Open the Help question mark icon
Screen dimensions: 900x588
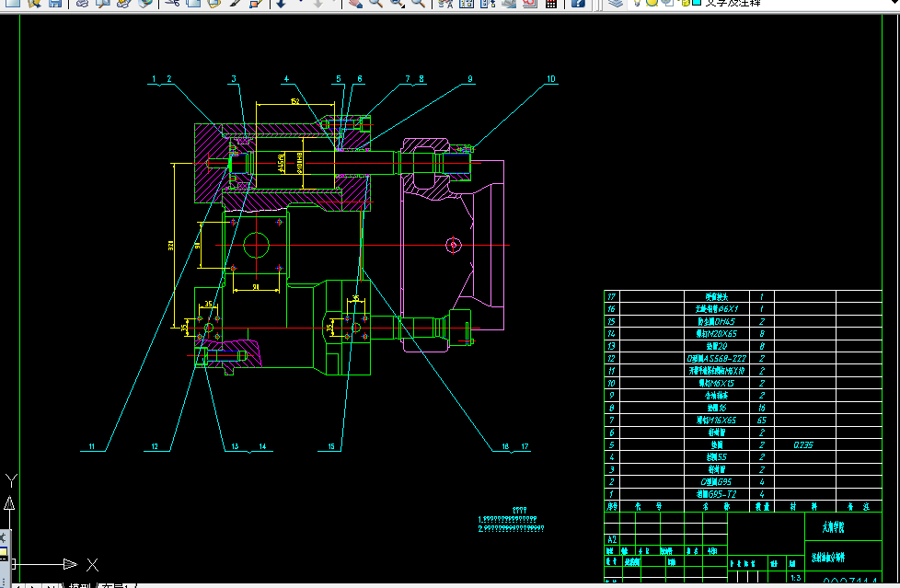pos(578,3)
